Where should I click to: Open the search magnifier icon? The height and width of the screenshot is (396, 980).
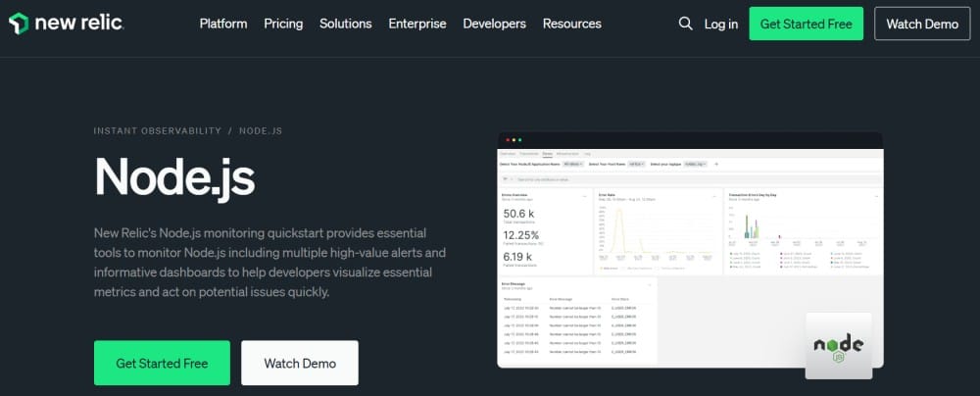click(x=685, y=24)
